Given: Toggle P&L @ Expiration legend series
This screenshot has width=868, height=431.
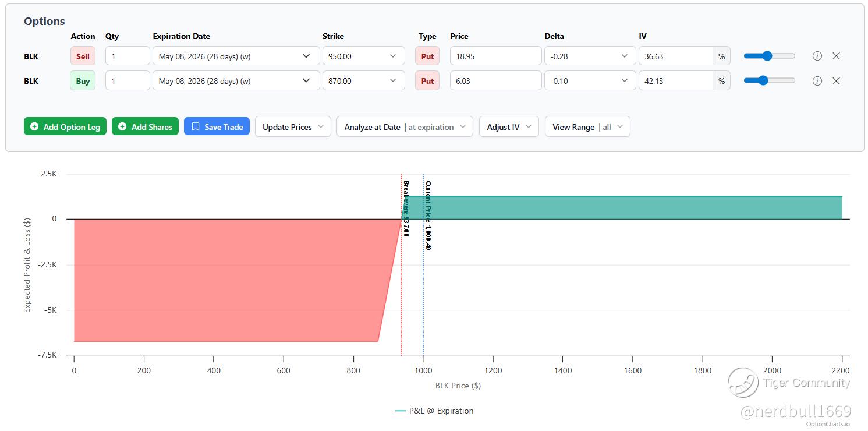Looking at the screenshot, I should point(434,411).
